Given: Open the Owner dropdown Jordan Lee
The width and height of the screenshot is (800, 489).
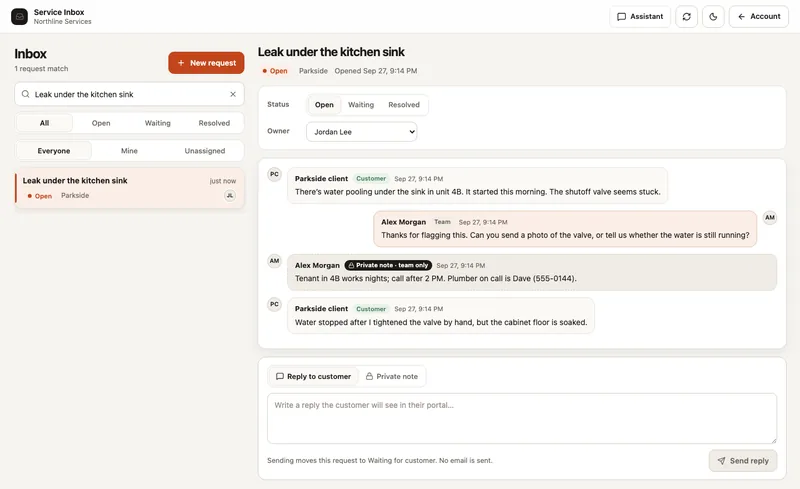Looking at the screenshot, I should (x=362, y=132).
